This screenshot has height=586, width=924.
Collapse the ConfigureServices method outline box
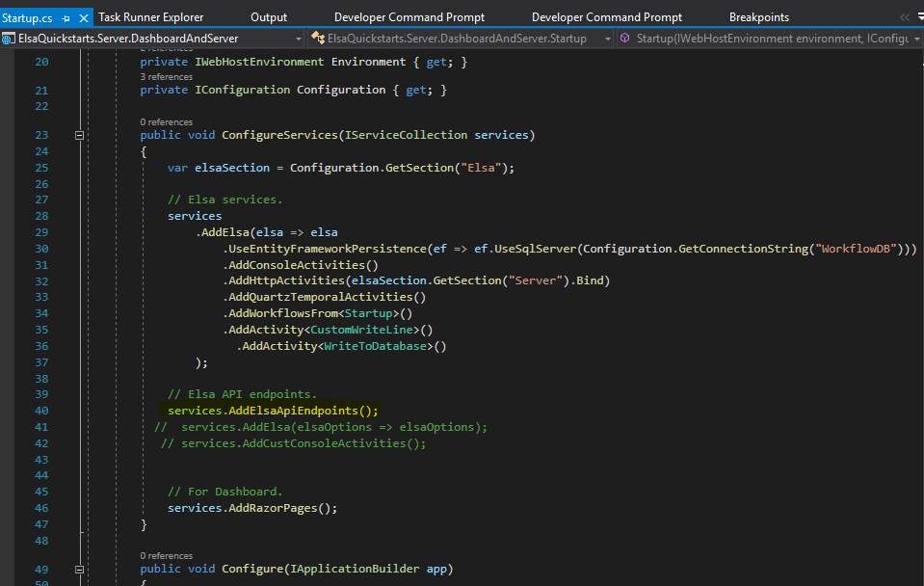point(79,135)
